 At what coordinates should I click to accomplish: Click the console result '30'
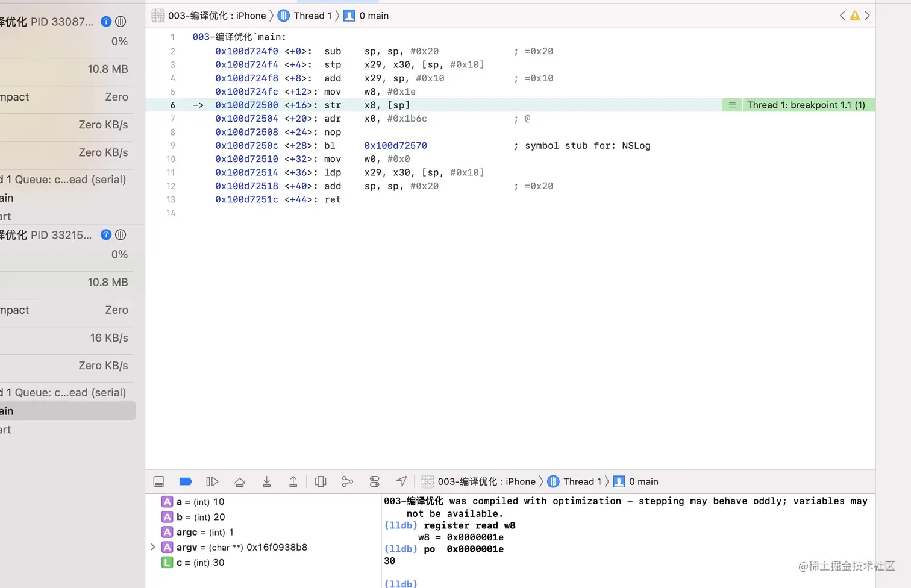pos(389,560)
